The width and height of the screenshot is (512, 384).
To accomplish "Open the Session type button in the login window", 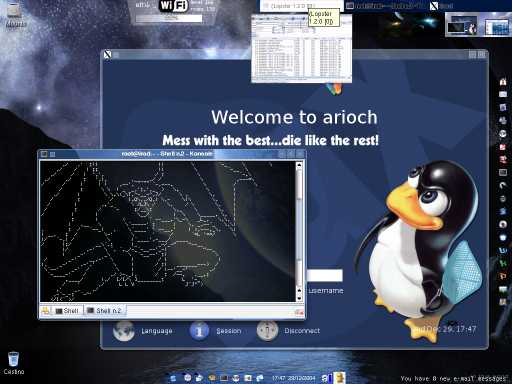I will pyautogui.click(x=199, y=331).
